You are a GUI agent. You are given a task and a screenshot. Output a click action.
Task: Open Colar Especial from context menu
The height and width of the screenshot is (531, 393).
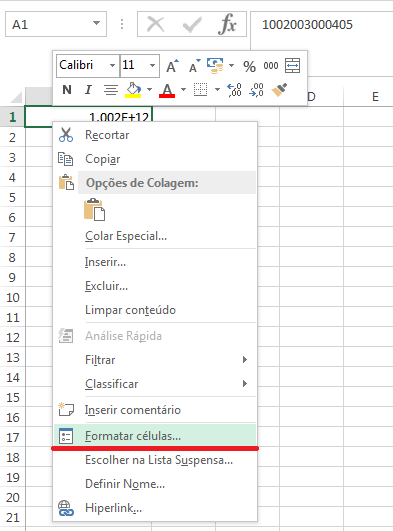click(x=155, y=236)
